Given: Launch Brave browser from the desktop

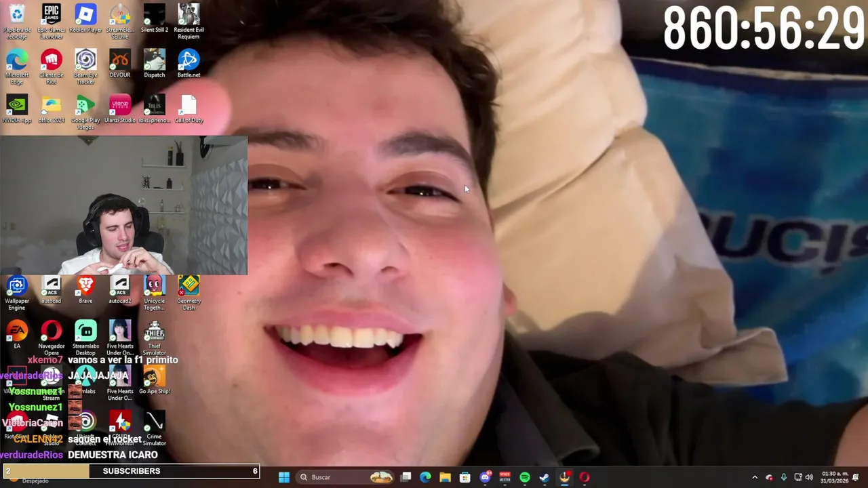Looking at the screenshot, I should click(85, 290).
